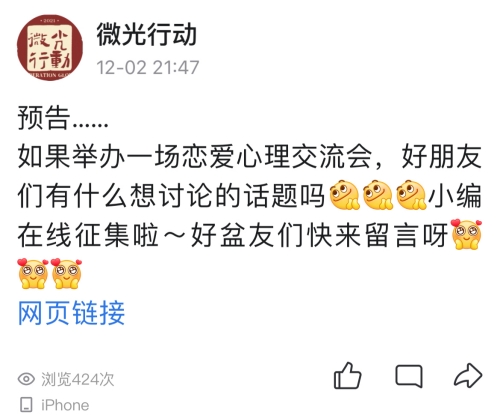Click the 12-02 21:47 post timestamp
Image resolution: width=500 pixels, height=418 pixels.
pyautogui.click(x=148, y=67)
